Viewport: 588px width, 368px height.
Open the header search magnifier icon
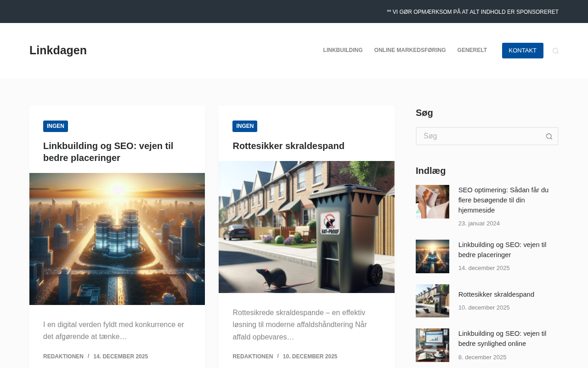point(555,51)
